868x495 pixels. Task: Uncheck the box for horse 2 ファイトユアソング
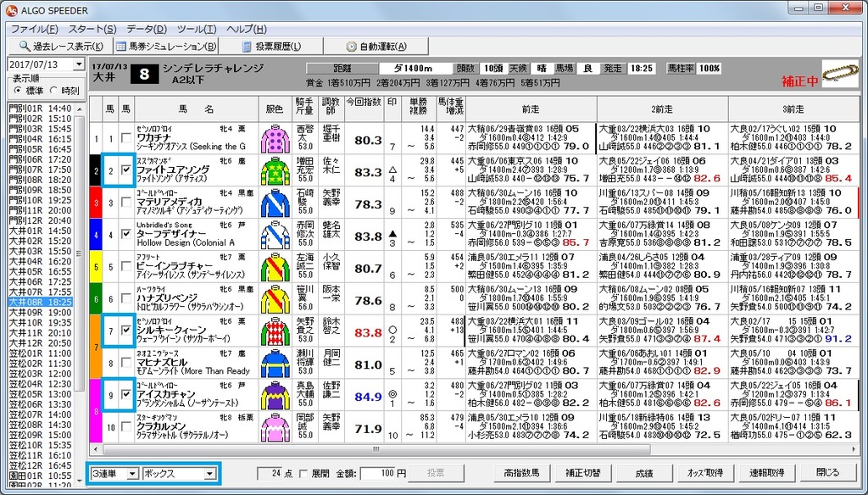pos(126,170)
